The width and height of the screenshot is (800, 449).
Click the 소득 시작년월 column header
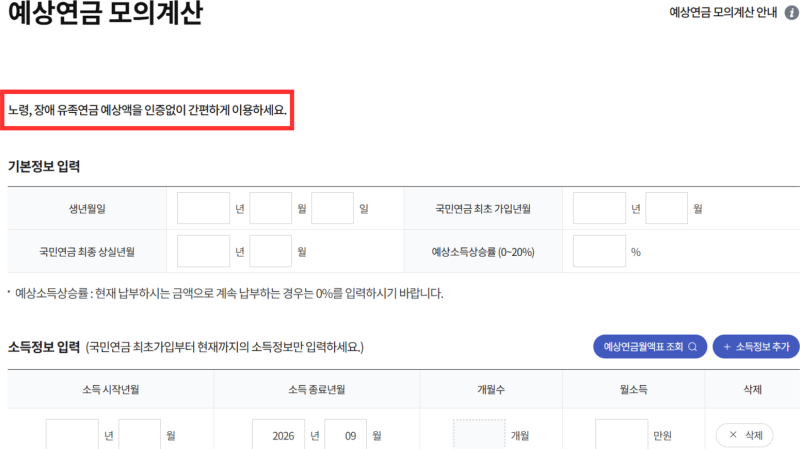[x=111, y=389]
